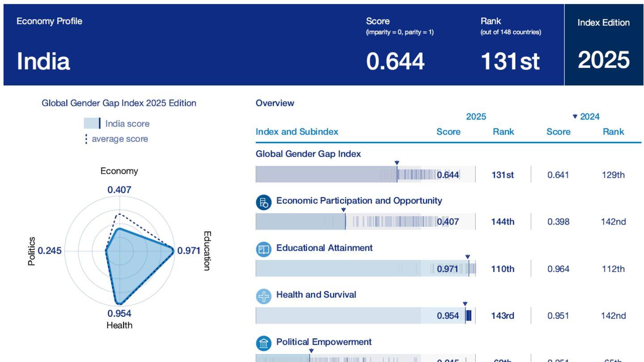This screenshot has width=644, height=362.
Task: Click the 112th rank value
Action: point(614,268)
